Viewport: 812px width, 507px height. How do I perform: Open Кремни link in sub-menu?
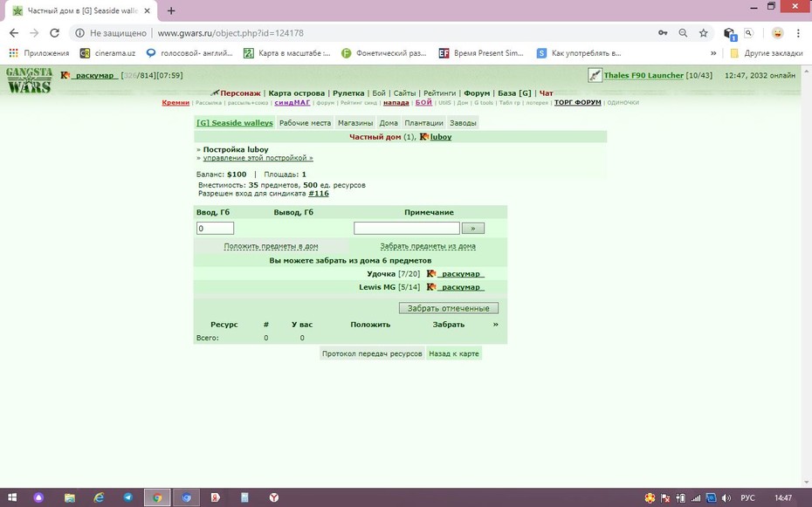pyautogui.click(x=175, y=102)
